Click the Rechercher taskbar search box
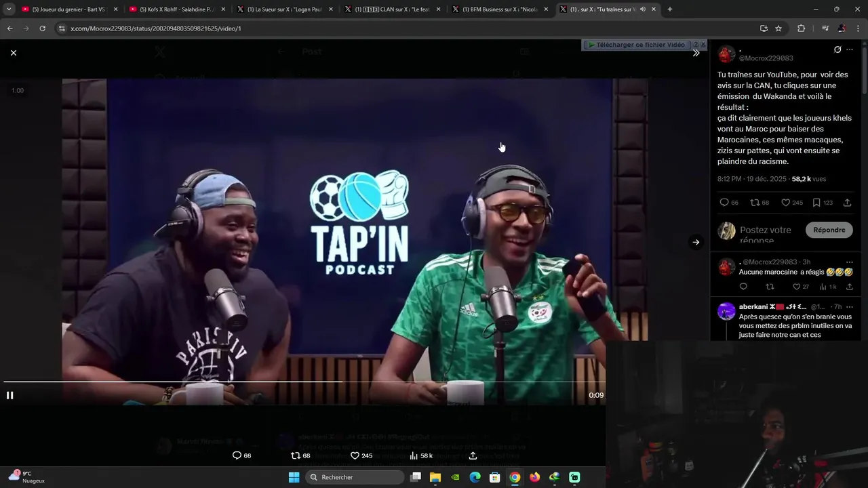The image size is (868, 488). click(x=355, y=477)
